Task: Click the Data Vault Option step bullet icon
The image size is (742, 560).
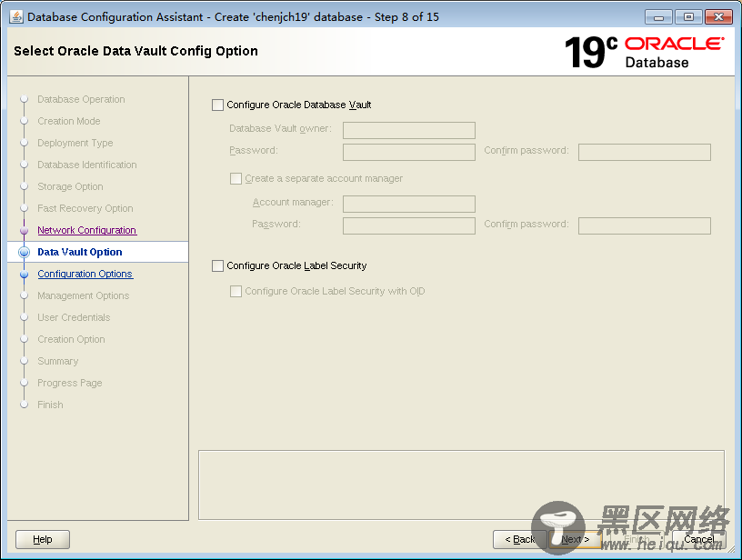Action: pyautogui.click(x=25, y=252)
